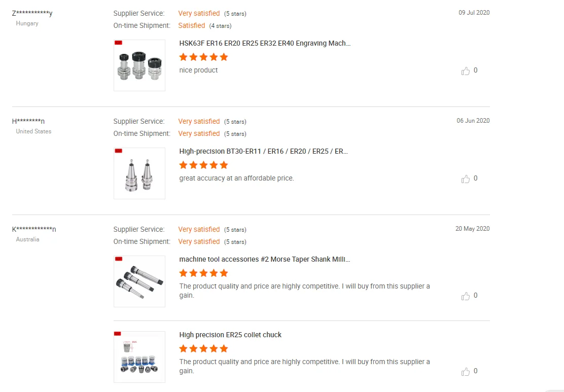Viewport: 564px width, 392px height.
Task: View BT30 tool holder thumbnail image
Action: point(139,174)
